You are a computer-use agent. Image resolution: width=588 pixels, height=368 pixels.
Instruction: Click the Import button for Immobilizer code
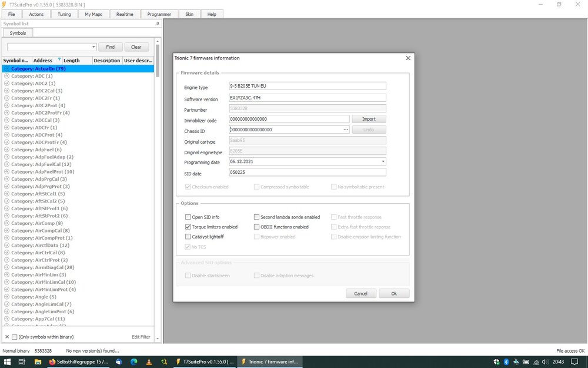click(369, 119)
